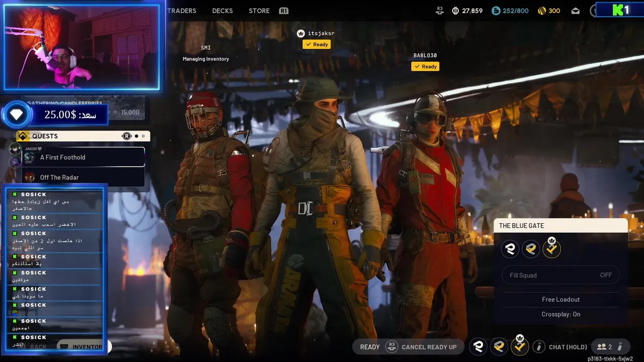Screen dimensions: 644x362
Task: Click the 27.859 coin balance icon
Action: coord(455,11)
